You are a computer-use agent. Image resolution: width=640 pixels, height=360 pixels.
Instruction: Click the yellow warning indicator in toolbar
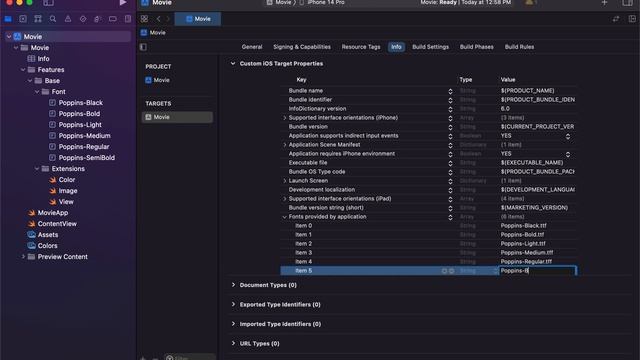tap(529, 3)
